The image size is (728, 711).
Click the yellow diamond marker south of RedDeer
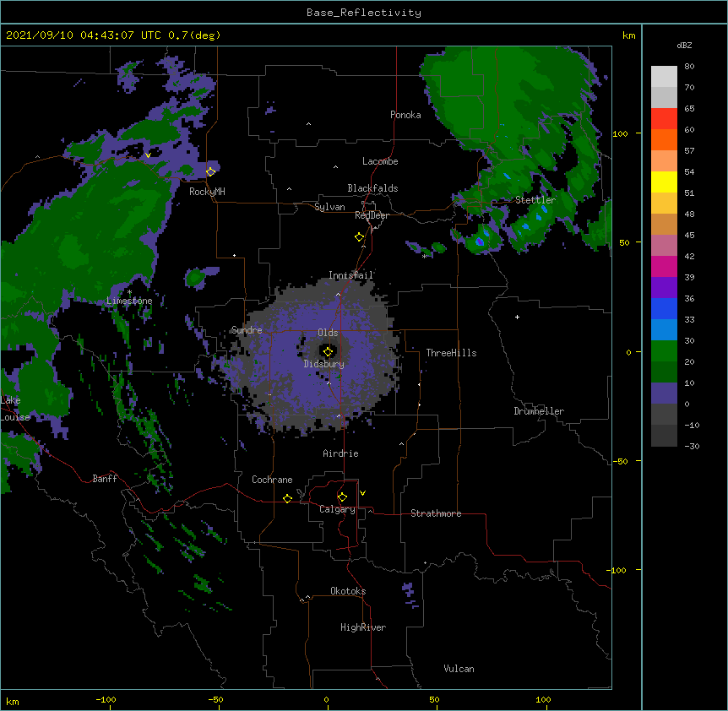[x=360, y=236]
